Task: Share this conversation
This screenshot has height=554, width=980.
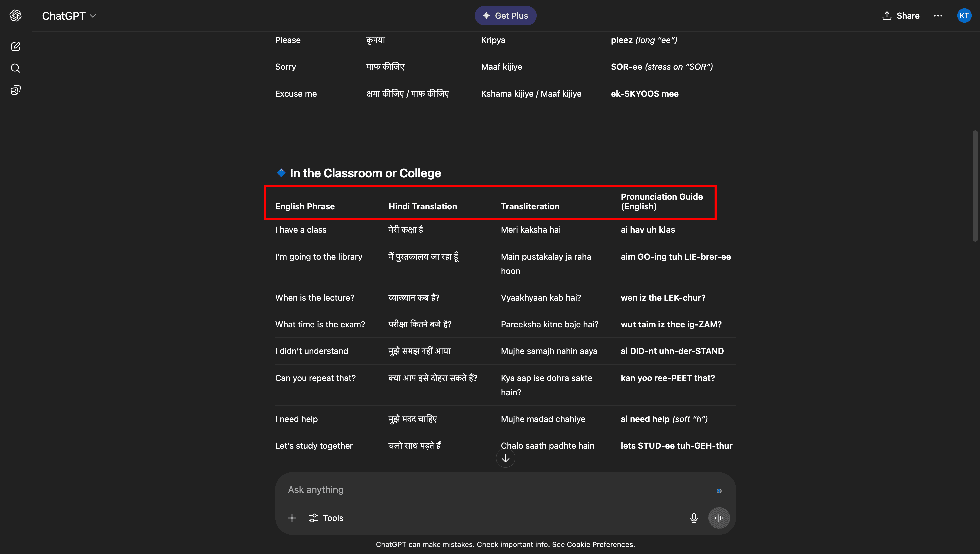Action: [x=900, y=16]
